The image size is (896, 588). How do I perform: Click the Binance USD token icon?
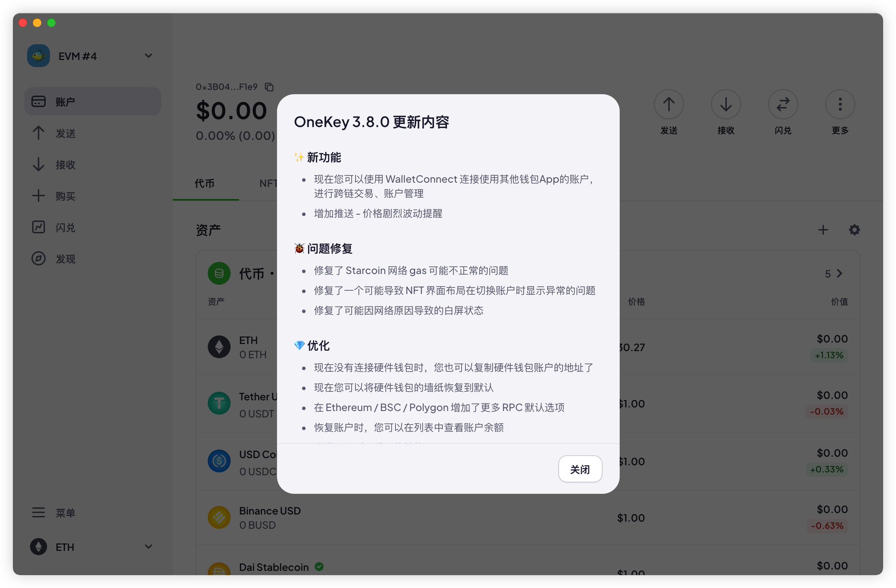pos(219,518)
